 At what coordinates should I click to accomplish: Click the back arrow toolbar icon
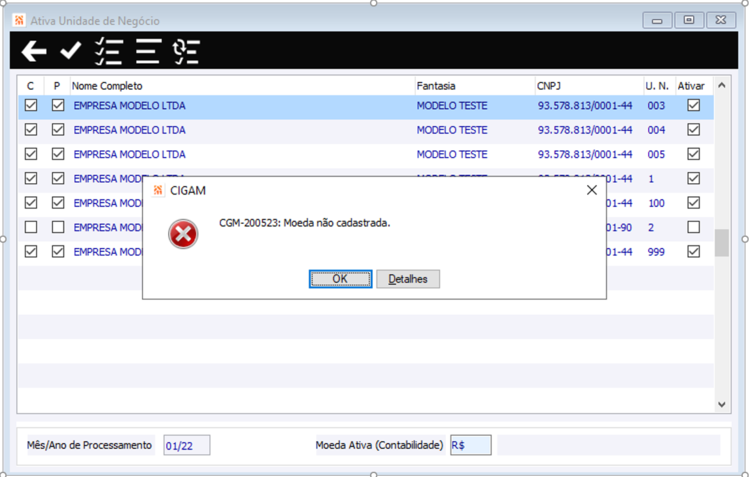(34, 51)
